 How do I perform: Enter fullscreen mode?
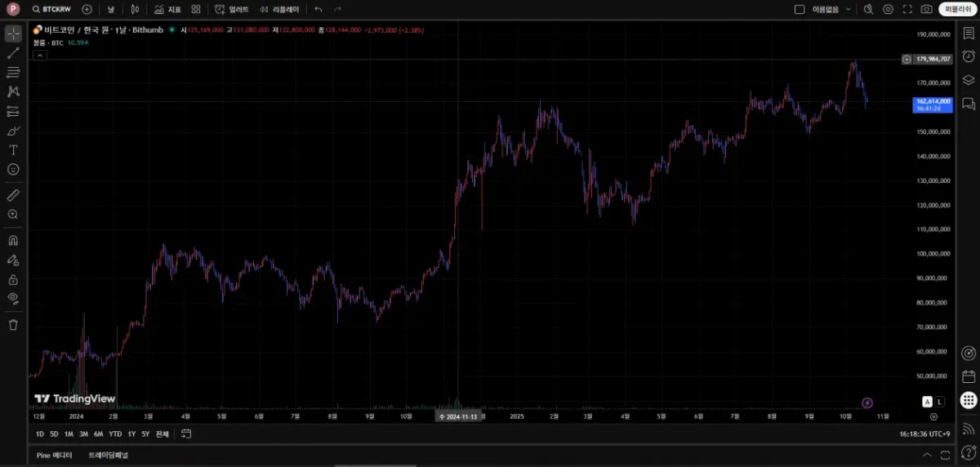pyautogui.click(x=907, y=9)
